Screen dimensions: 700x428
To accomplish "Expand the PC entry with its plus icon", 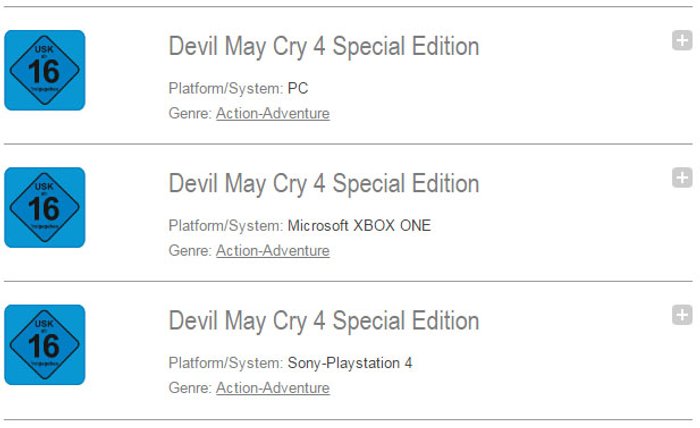I will pos(682,41).
